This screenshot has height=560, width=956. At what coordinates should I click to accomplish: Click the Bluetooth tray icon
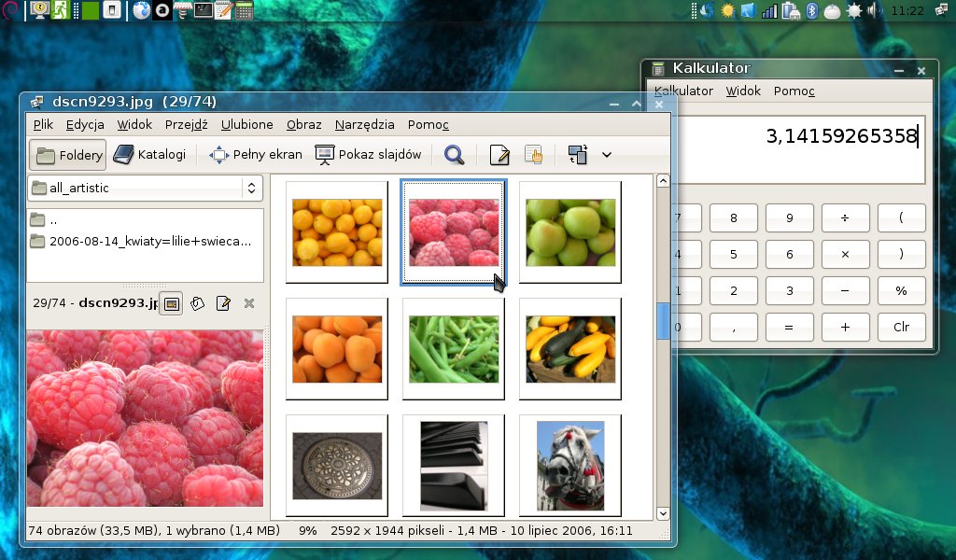[812, 10]
